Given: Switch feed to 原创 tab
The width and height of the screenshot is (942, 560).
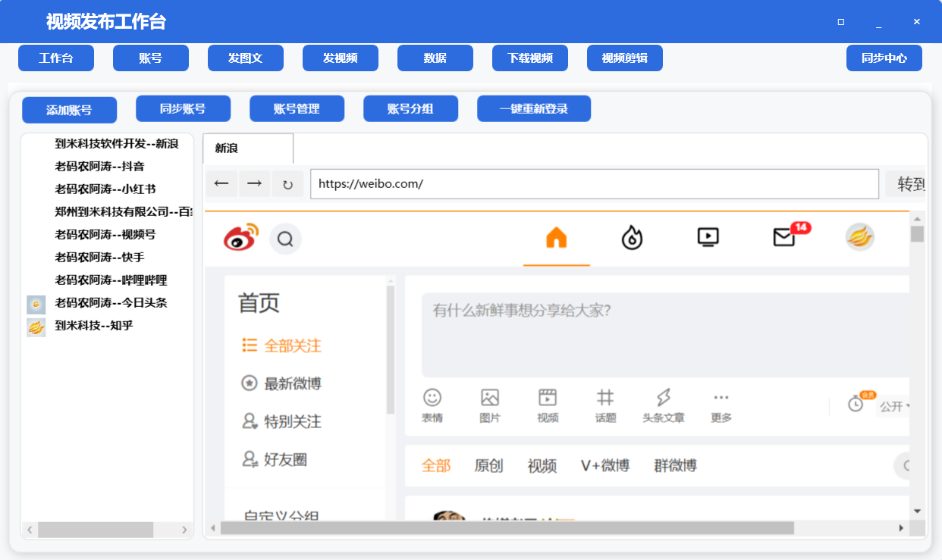Looking at the screenshot, I should [488, 465].
